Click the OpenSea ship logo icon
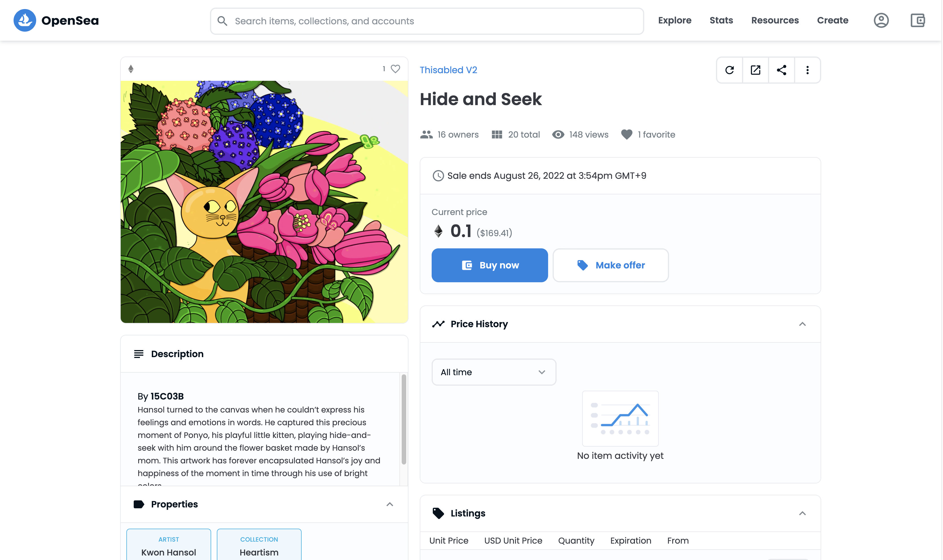 click(25, 20)
